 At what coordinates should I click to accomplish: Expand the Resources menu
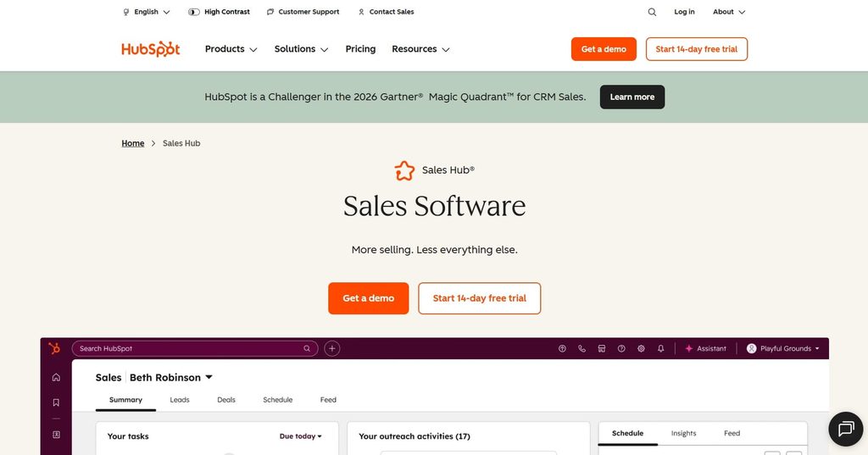point(420,48)
